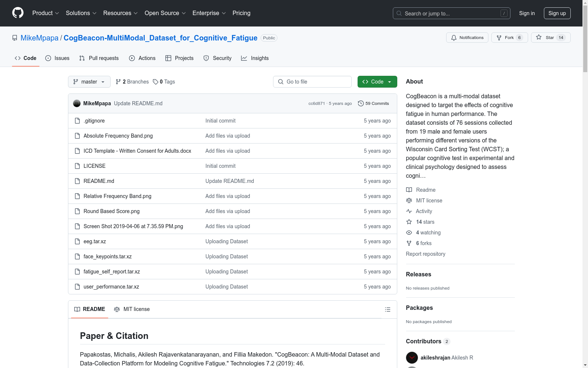
Task: Open the GitHub home logo
Action: coord(18,13)
